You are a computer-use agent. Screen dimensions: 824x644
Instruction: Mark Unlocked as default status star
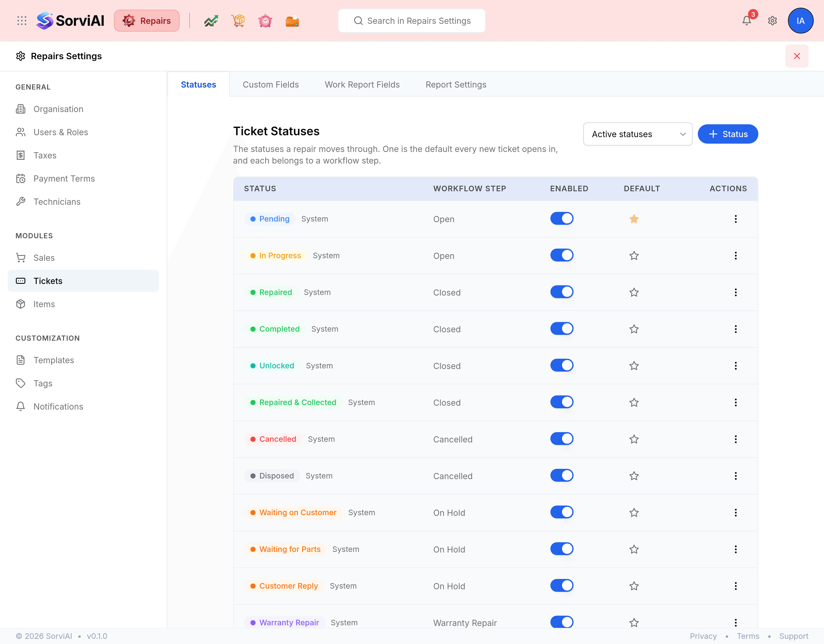click(x=634, y=366)
